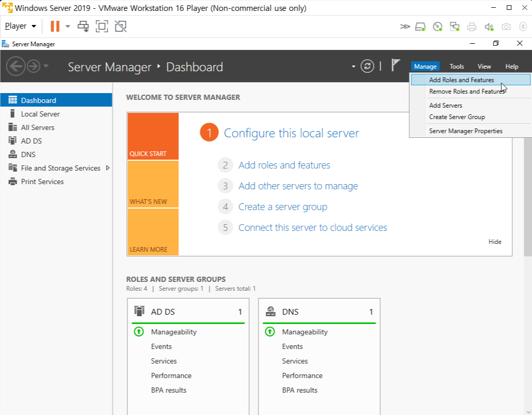Image resolution: width=532 pixels, height=415 pixels.
Task: Click the AD DS icon in sidebar
Action: click(x=12, y=140)
